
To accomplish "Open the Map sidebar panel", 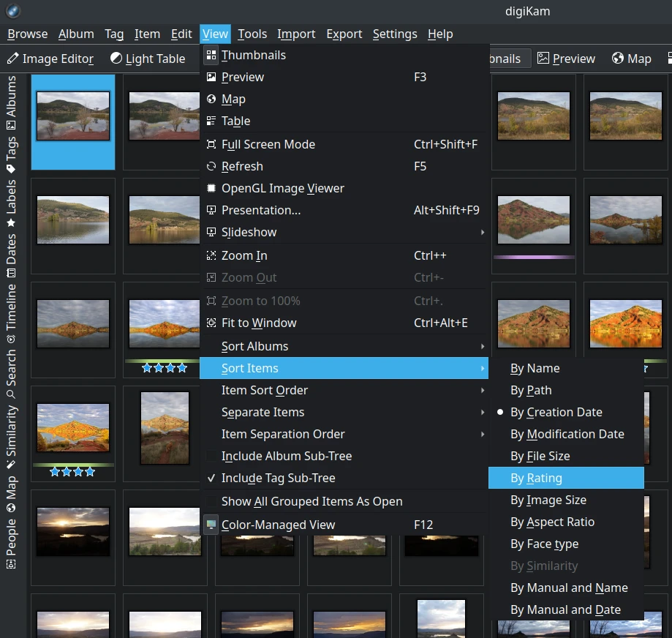I will 11,495.
